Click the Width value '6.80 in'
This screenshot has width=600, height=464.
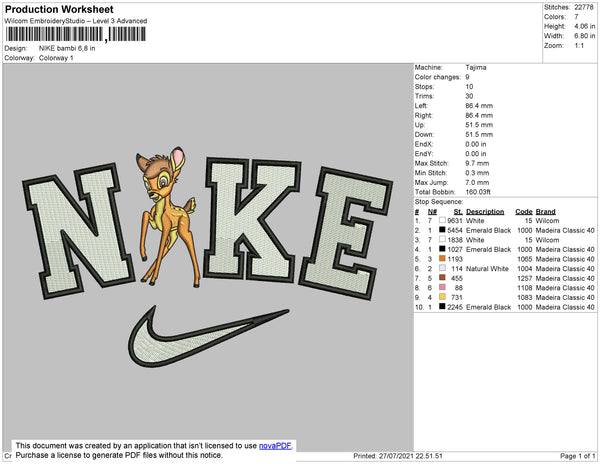[x=585, y=36]
